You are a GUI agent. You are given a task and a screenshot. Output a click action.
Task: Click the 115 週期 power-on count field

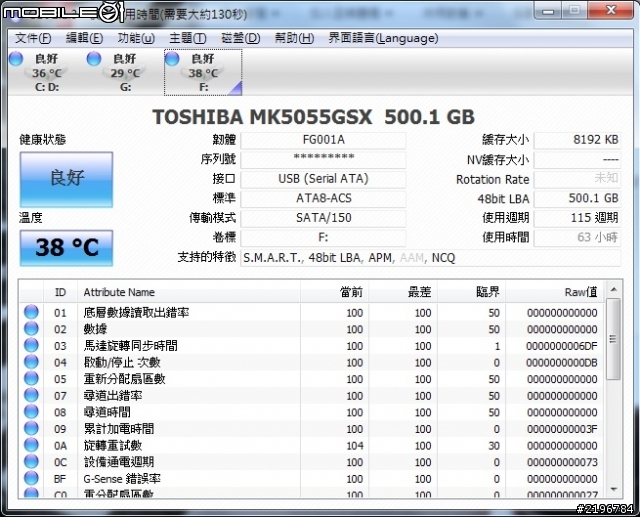pyautogui.click(x=577, y=218)
